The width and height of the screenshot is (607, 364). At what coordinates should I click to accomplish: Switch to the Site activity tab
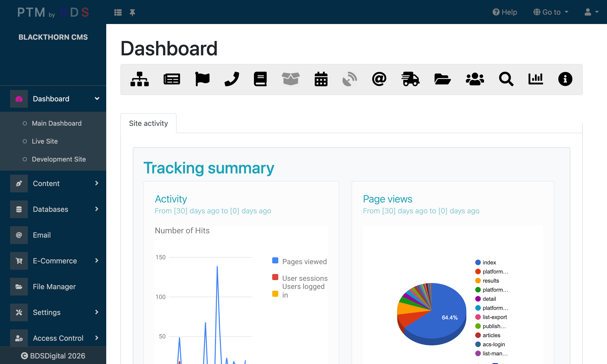click(148, 123)
